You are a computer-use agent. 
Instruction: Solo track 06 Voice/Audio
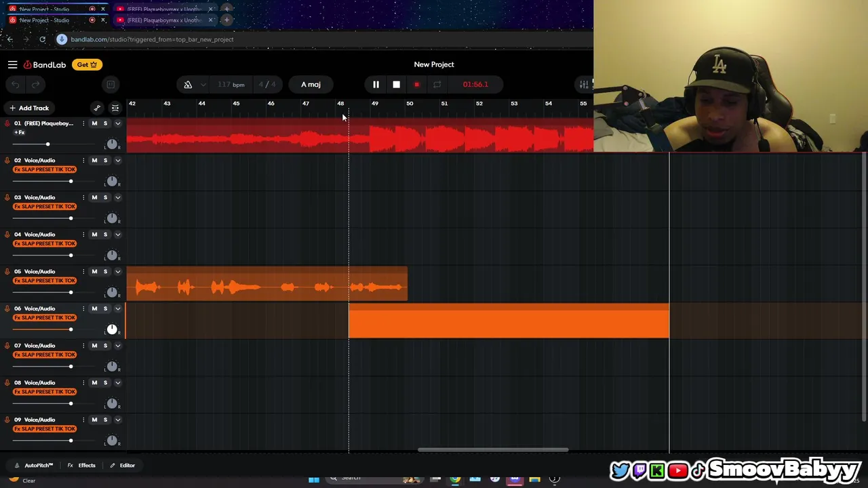(105, 308)
